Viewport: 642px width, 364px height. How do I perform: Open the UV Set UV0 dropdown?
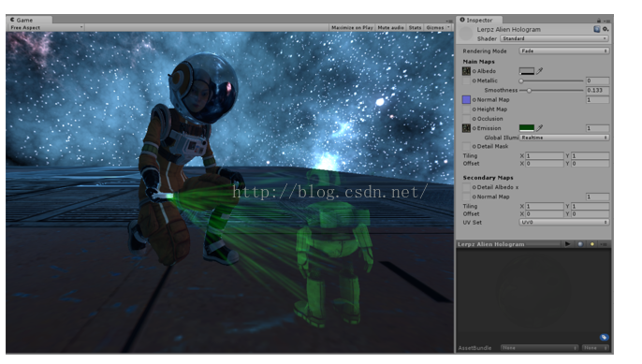[x=564, y=223]
